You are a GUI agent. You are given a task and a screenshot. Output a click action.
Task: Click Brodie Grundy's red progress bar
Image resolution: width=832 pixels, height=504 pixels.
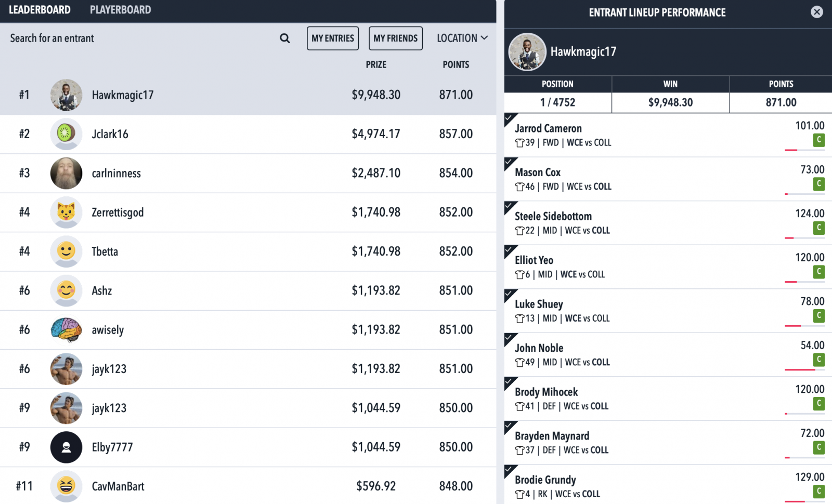pos(795,501)
